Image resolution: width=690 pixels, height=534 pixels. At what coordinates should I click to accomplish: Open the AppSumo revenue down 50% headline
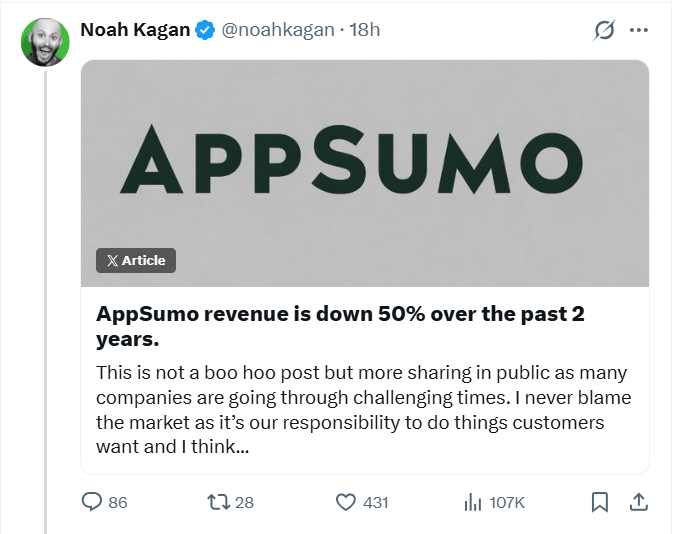tap(340, 327)
